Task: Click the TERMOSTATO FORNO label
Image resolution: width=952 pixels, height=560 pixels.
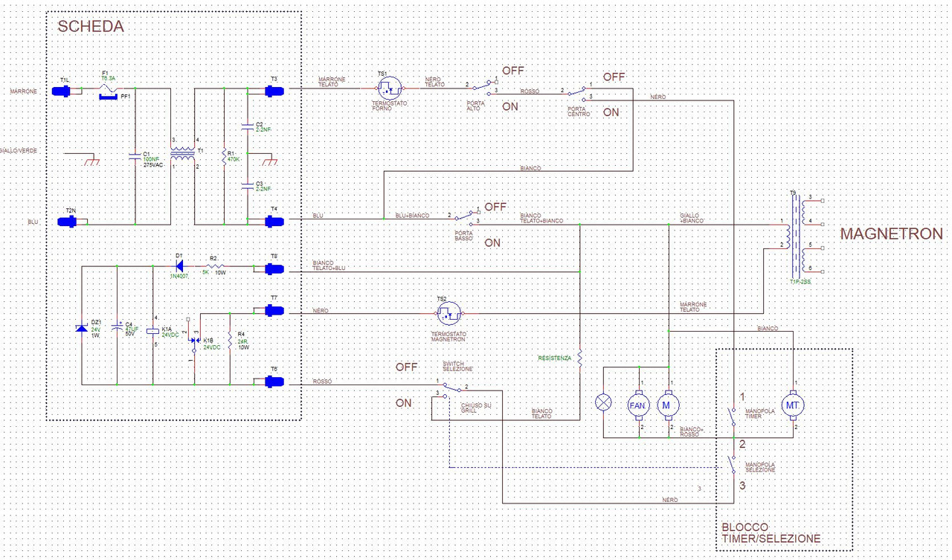Action: coord(389,106)
